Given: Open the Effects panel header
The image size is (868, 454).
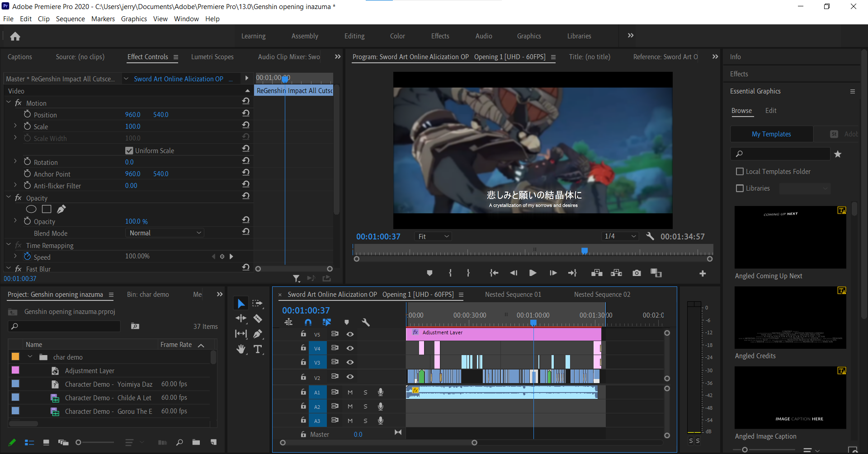Looking at the screenshot, I should pyautogui.click(x=739, y=74).
